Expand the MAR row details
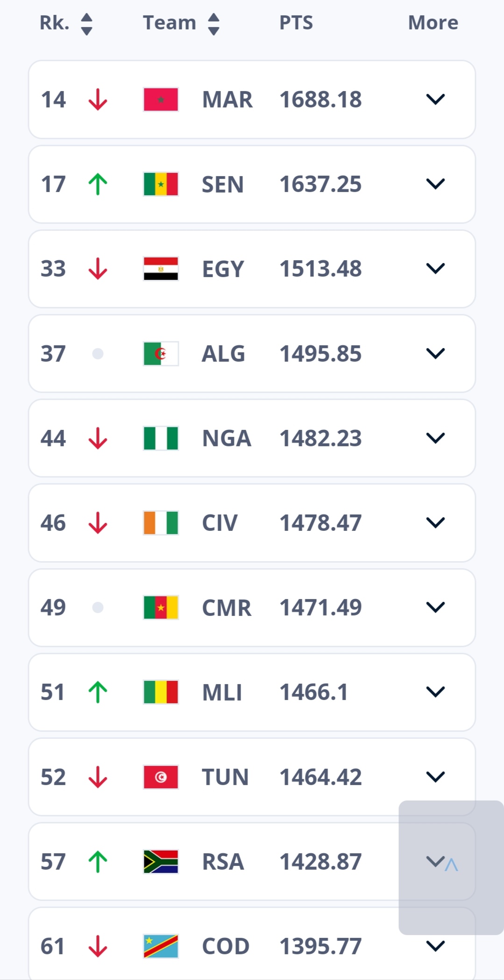This screenshot has width=504, height=980. tap(435, 100)
